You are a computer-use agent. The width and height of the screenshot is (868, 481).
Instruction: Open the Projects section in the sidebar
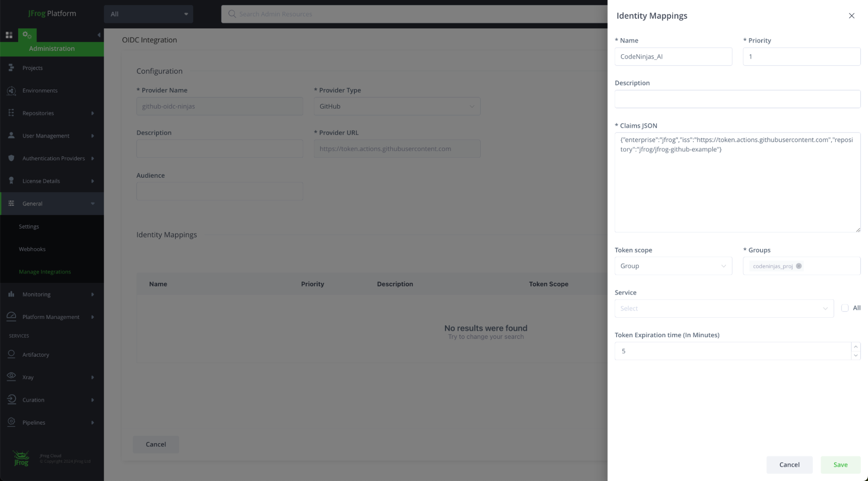(x=11, y=68)
